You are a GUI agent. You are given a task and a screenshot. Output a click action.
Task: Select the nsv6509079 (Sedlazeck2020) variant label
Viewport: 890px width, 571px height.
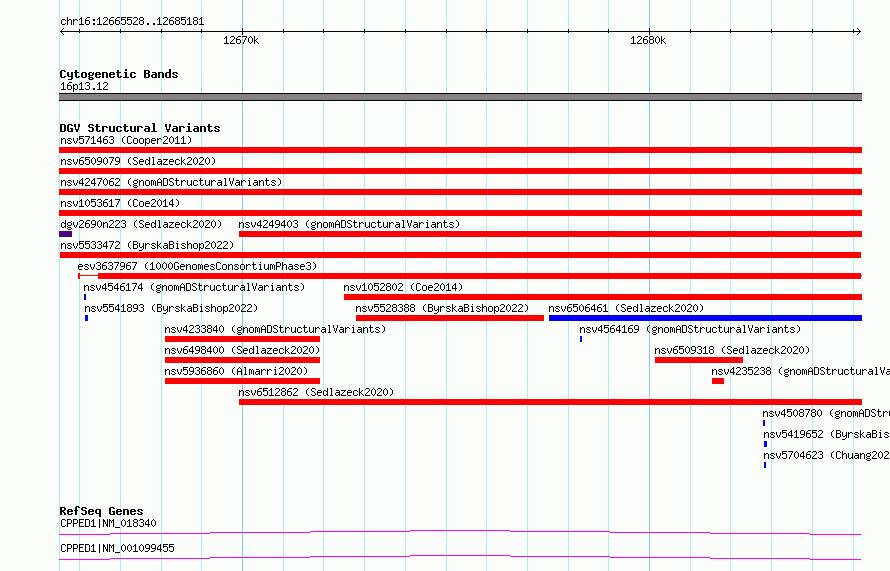click(138, 161)
